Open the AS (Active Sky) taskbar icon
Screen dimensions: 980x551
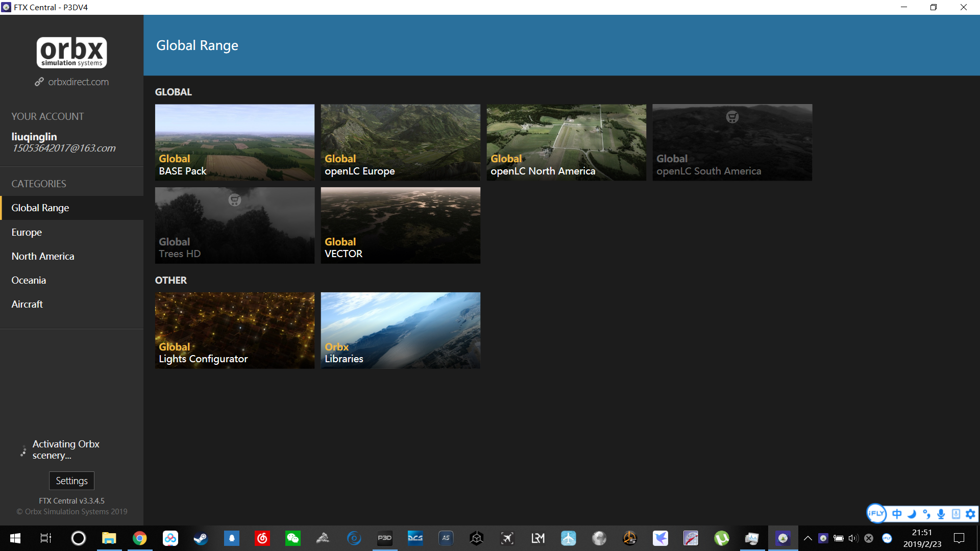pos(446,538)
